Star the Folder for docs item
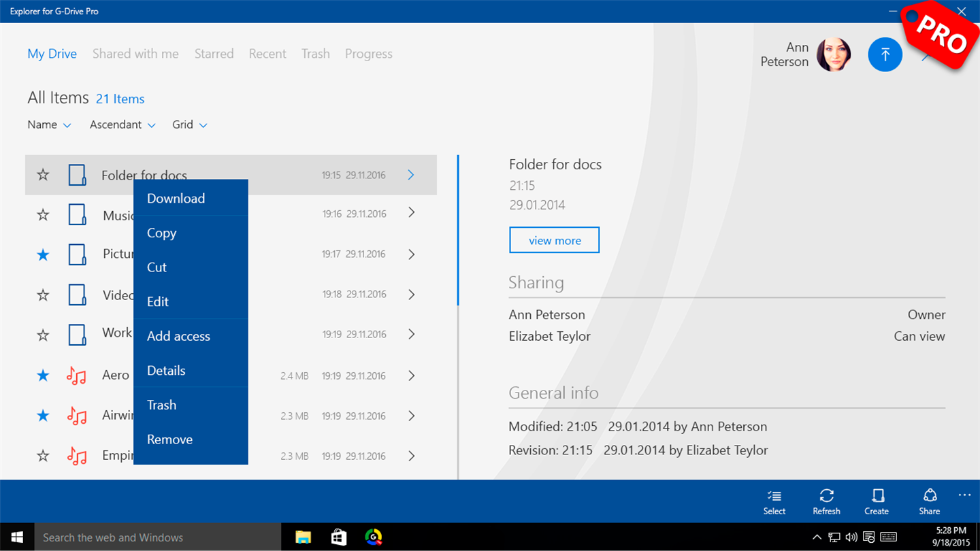This screenshot has height=551, width=980. tap(43, 175)
